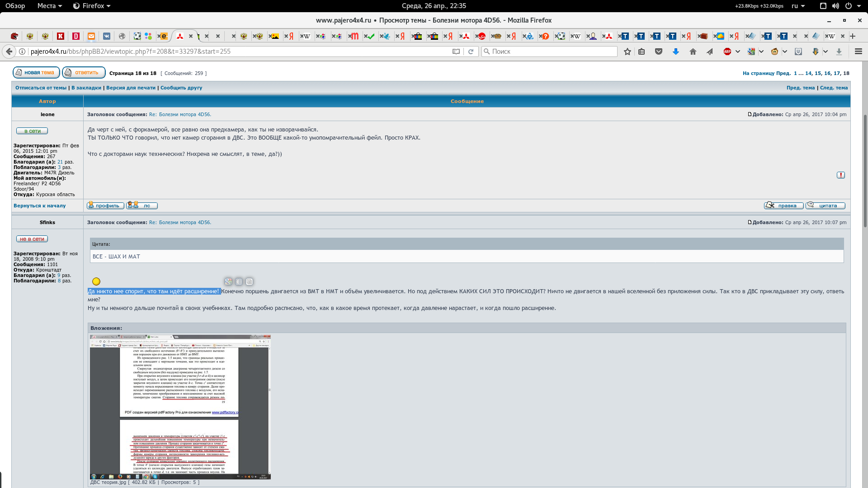Viewport: 868px width, 488px height.
Task: Click in the Поиск search field
Action: (549, 52)
